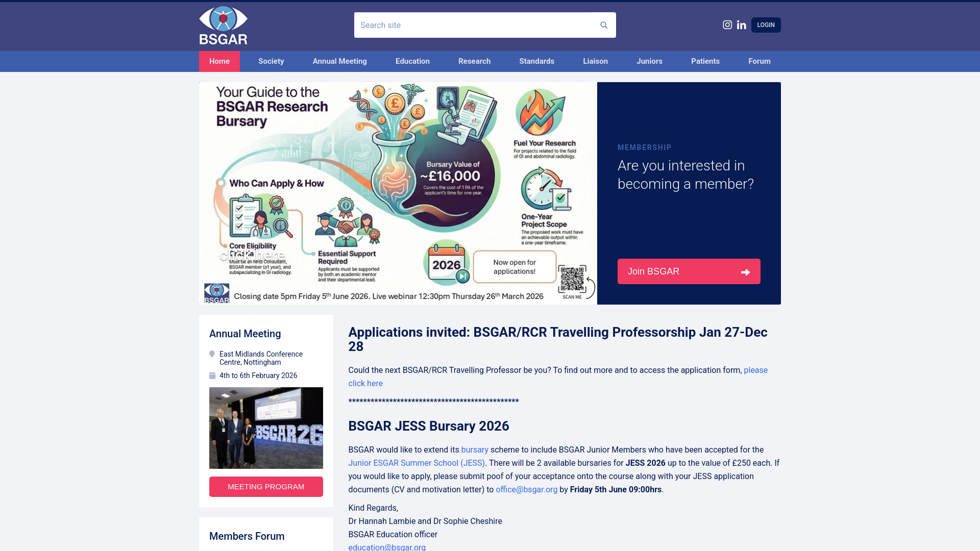Open the Society menu
Viewport: 980px width, 551px height.
click(271, 61)
